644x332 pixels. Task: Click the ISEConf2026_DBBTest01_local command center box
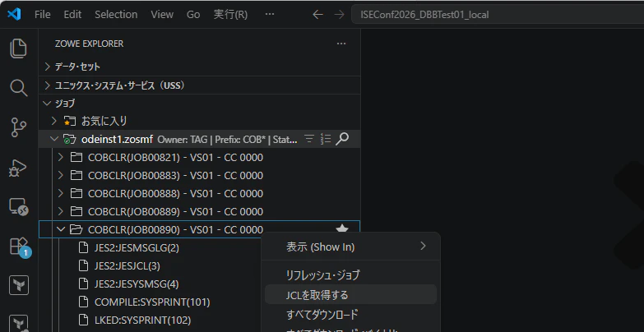pos(498,15)
